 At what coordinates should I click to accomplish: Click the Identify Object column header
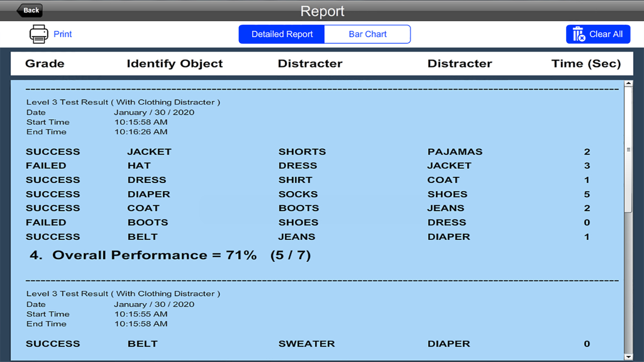coord(175,64)
